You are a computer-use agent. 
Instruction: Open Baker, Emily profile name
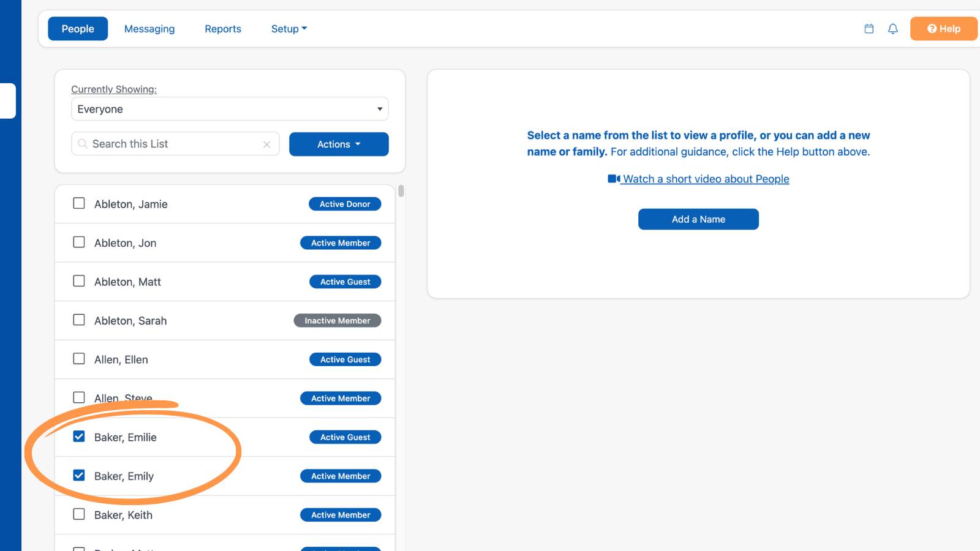124,476
